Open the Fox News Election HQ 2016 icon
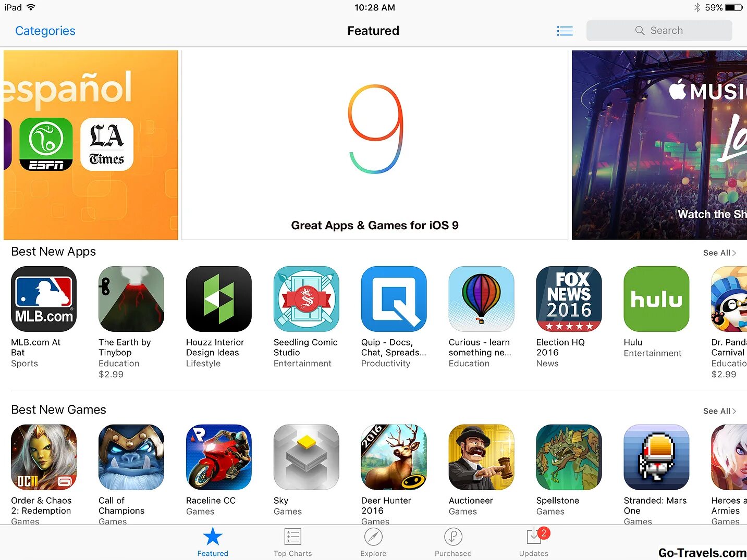 click(569, 299)
